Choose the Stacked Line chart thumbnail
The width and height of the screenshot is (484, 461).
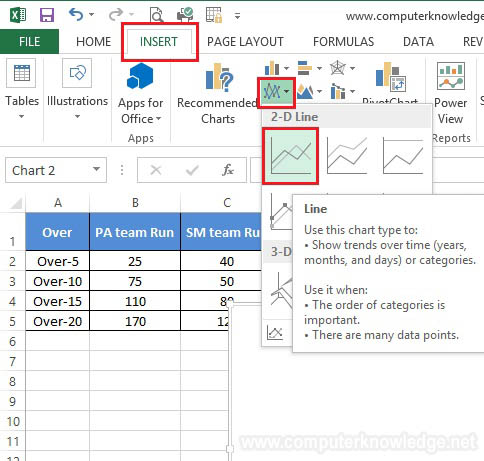347,156
